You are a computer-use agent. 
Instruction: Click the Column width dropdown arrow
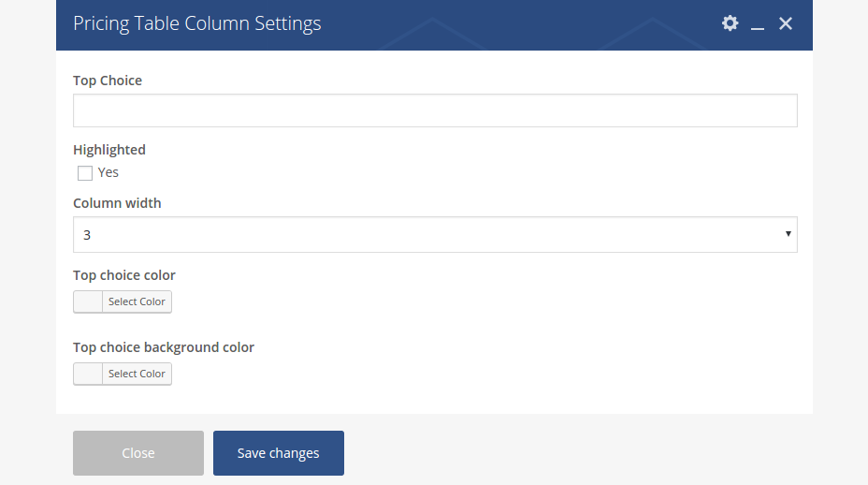(788, 234)
